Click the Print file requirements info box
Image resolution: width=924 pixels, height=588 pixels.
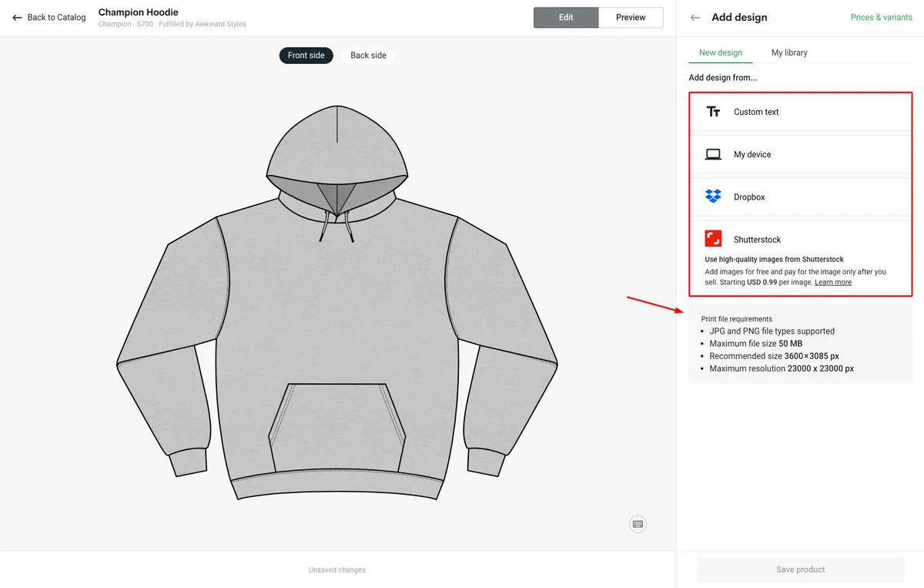click(800, 344)
